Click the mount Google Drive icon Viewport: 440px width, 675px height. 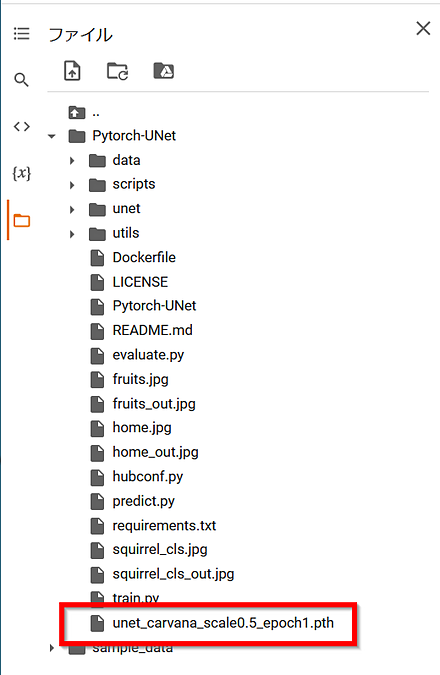164,71
